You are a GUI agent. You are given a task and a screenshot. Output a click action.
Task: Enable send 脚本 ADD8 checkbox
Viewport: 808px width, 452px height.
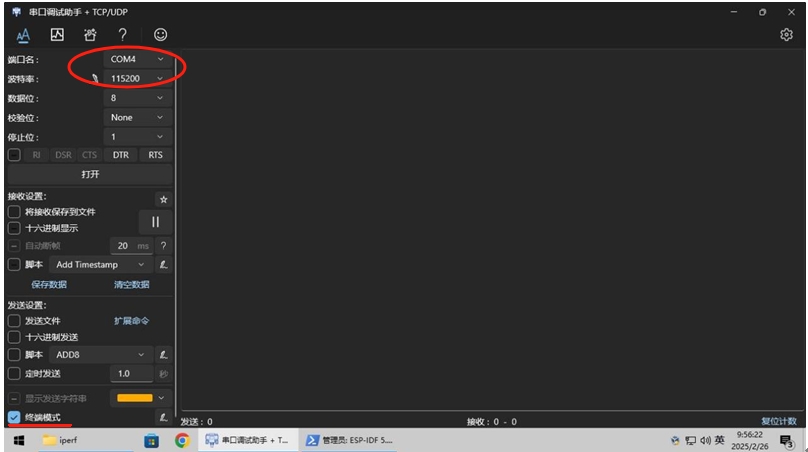pyautogui.click(x=14, y=355)
